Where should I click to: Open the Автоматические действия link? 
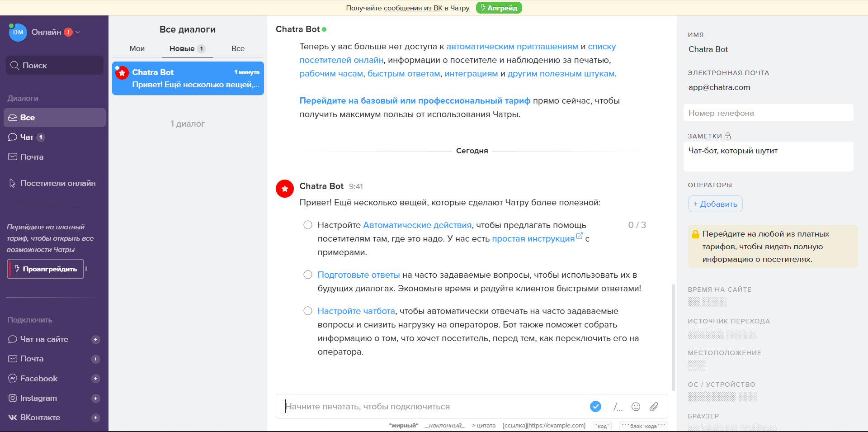tap(417, 225)
